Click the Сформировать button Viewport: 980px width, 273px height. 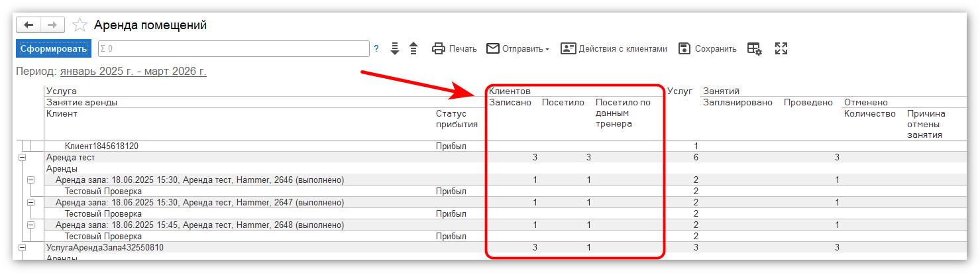pos(53,48)
